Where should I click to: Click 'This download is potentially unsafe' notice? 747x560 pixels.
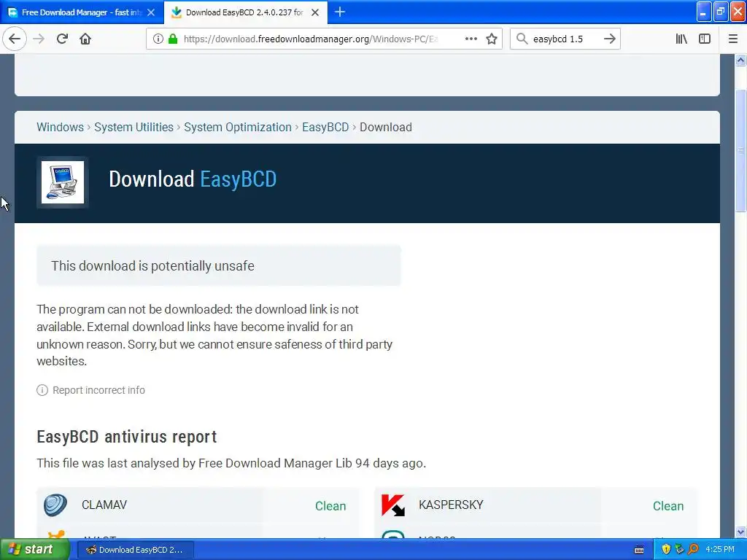(219, 265)
